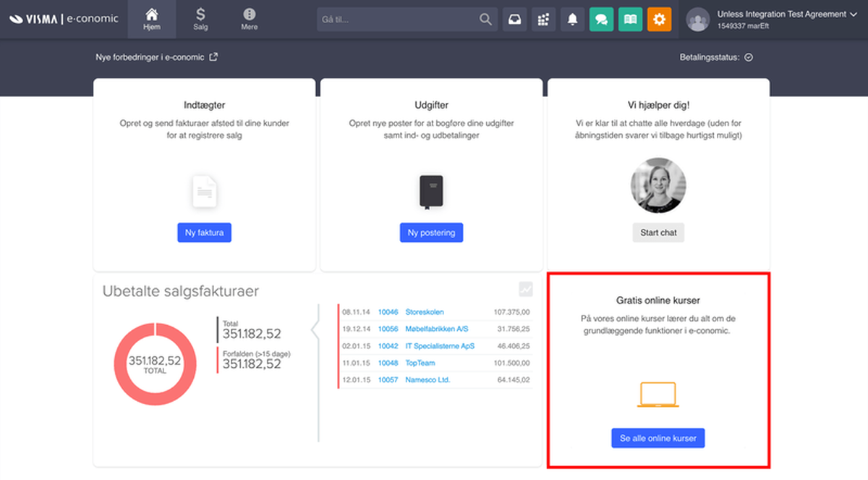Click the user avatar icon
This screenshot has height=480, width=868.
point(698,20)
